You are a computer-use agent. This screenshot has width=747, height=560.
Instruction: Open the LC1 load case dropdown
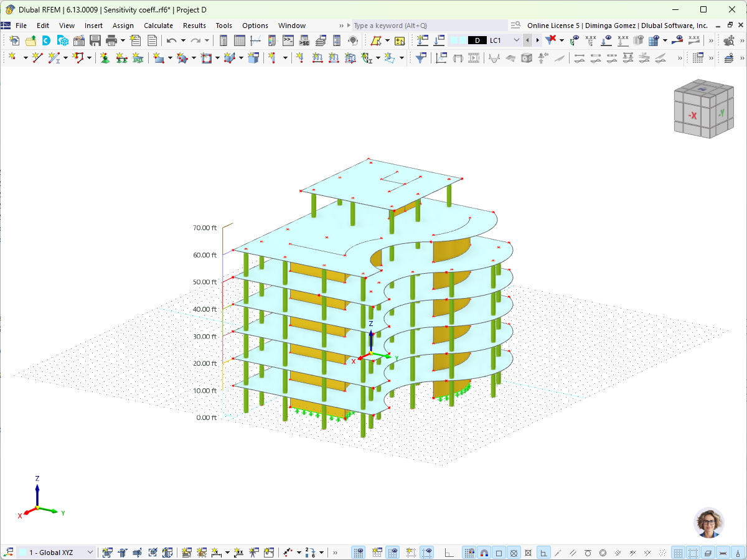[x=517, y=40]
